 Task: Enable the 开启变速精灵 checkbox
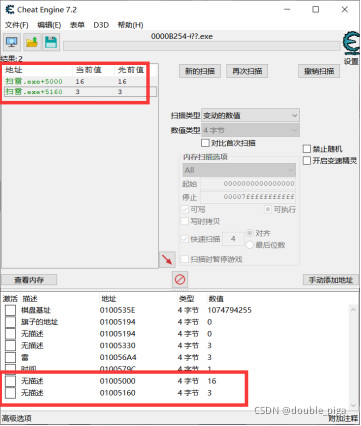coord(307,161)
